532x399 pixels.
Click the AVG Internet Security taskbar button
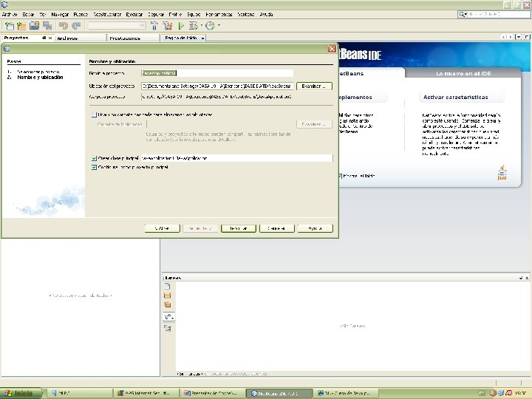[x=146, y=393]
